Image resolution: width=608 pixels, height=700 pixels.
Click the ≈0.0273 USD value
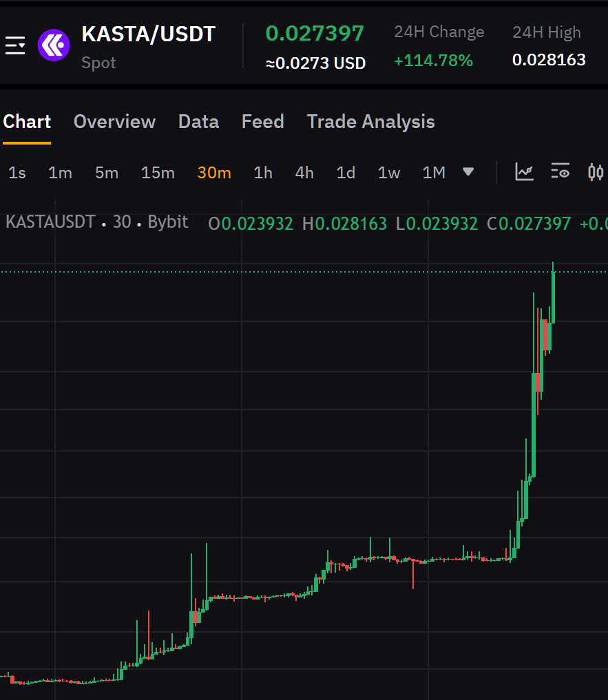coord(316,63)
